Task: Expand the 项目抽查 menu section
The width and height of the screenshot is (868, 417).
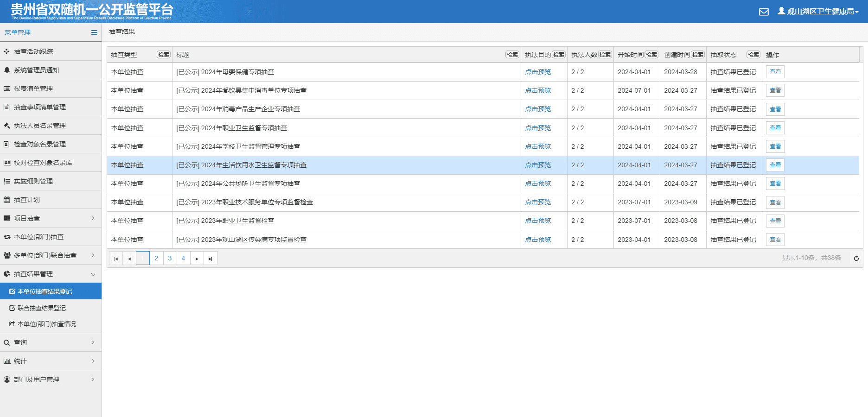Action: [x=51, y=218]
